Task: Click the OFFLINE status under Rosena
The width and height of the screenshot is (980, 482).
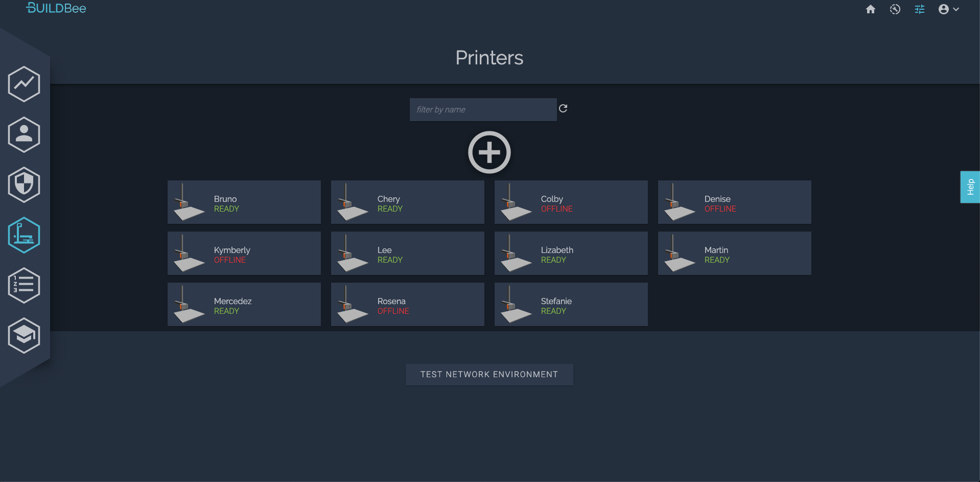Action: [393, 311]
